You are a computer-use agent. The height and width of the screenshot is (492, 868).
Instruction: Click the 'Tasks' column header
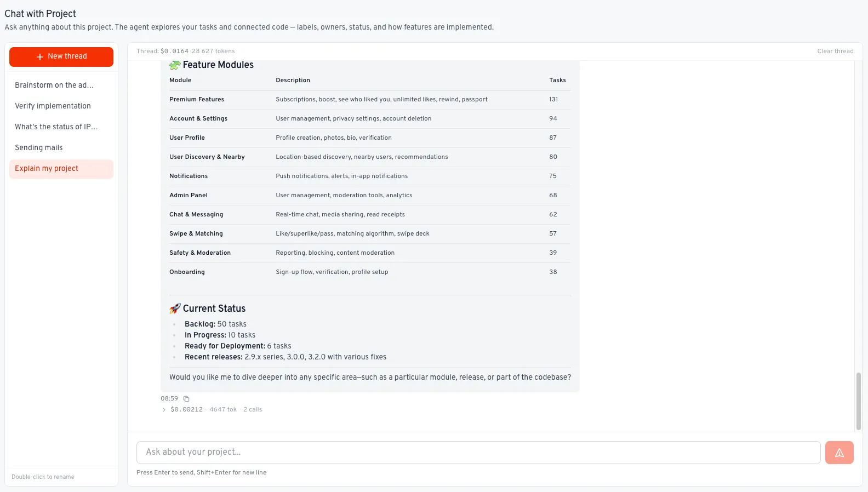click(x=557, y=81)
